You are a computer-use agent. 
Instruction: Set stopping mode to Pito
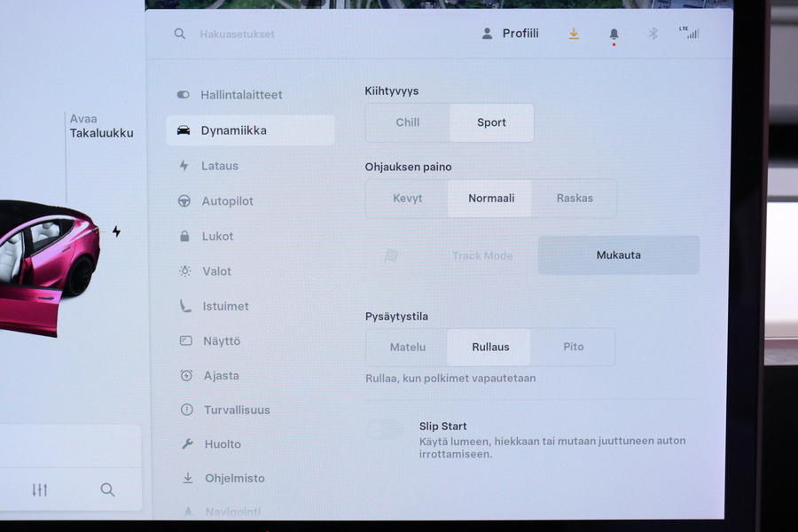574,348
